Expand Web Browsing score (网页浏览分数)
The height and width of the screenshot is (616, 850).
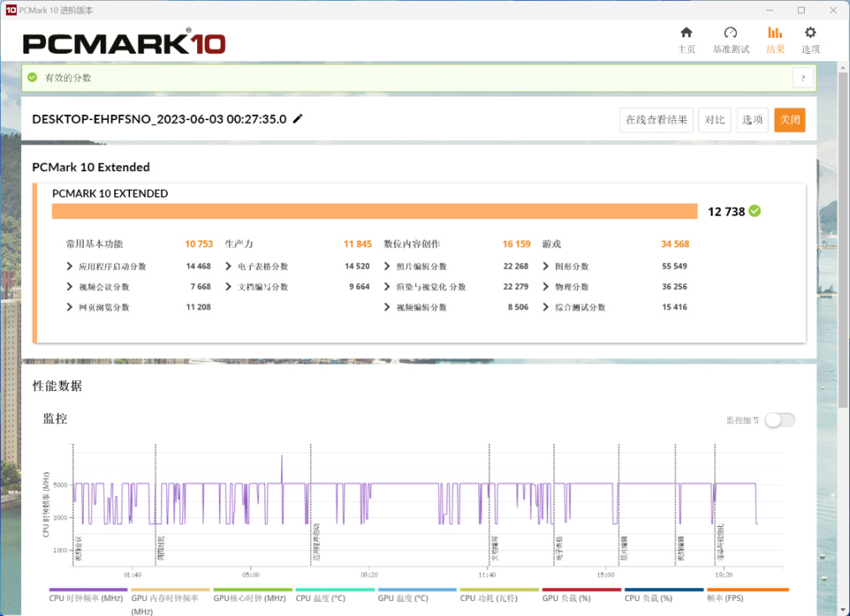pos(70,307)
